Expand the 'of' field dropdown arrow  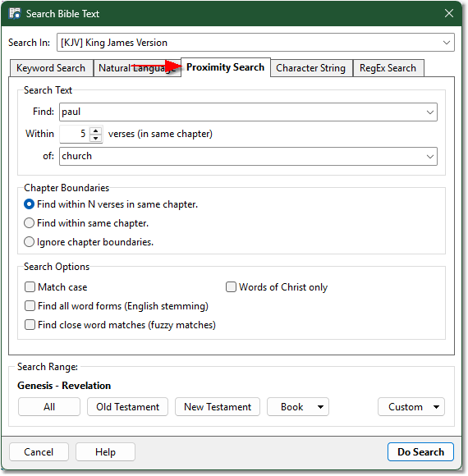[429, 156]
